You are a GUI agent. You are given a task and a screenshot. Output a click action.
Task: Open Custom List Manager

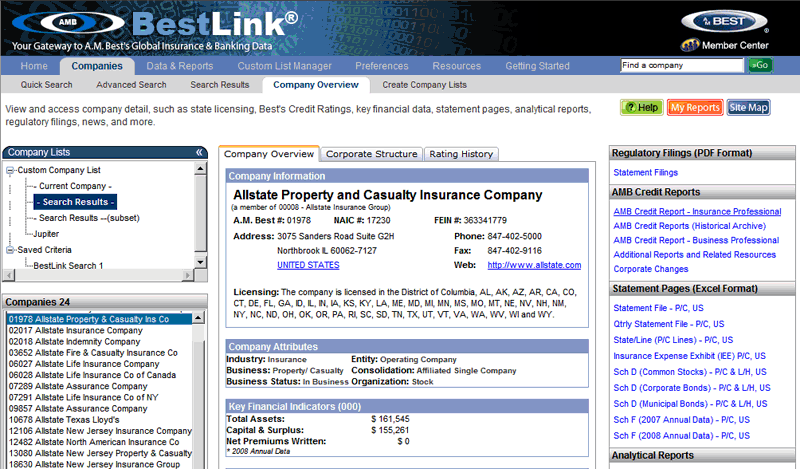pyautogui.click(x=284, y=66)
